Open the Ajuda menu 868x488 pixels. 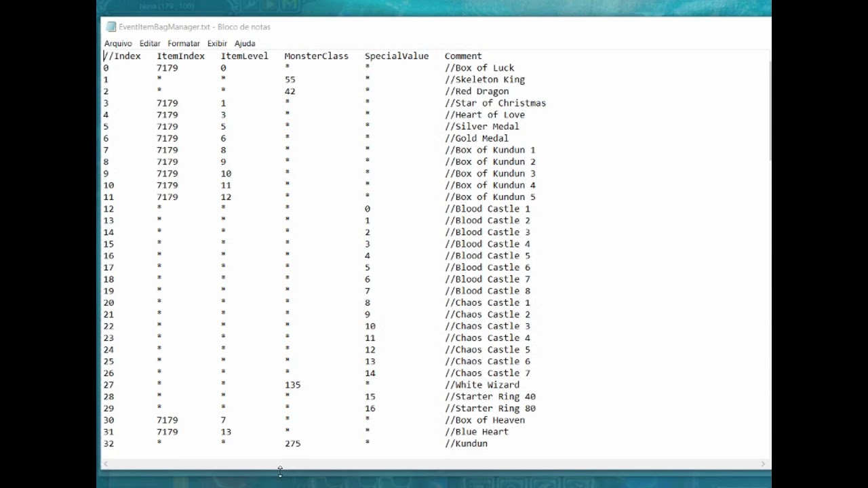245,43
